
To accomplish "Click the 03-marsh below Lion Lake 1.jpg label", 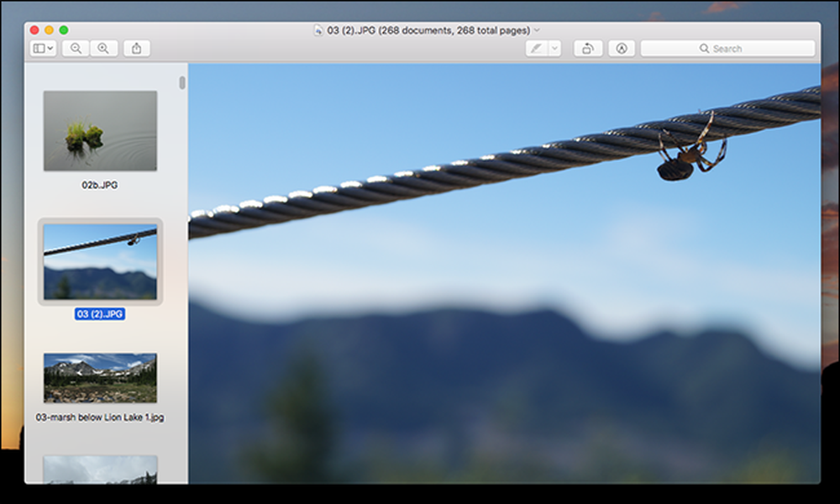I will coord(100,417).
